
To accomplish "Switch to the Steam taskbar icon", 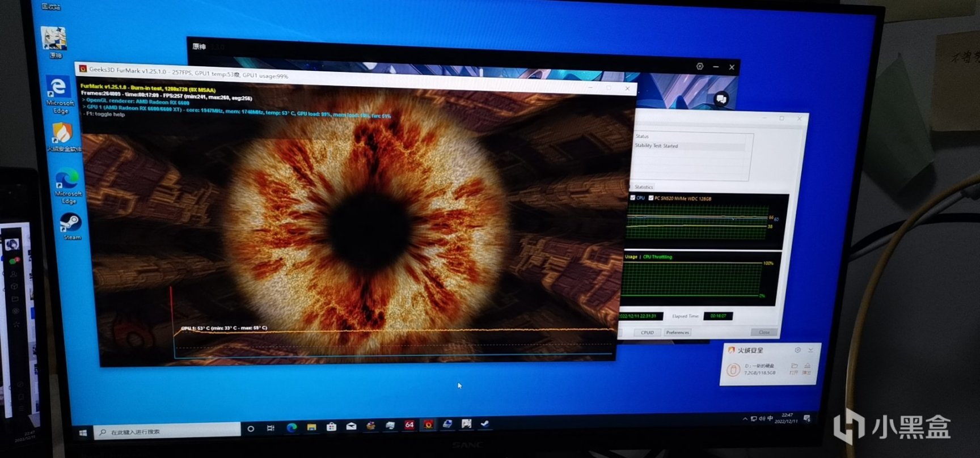I will click(485, 423).
